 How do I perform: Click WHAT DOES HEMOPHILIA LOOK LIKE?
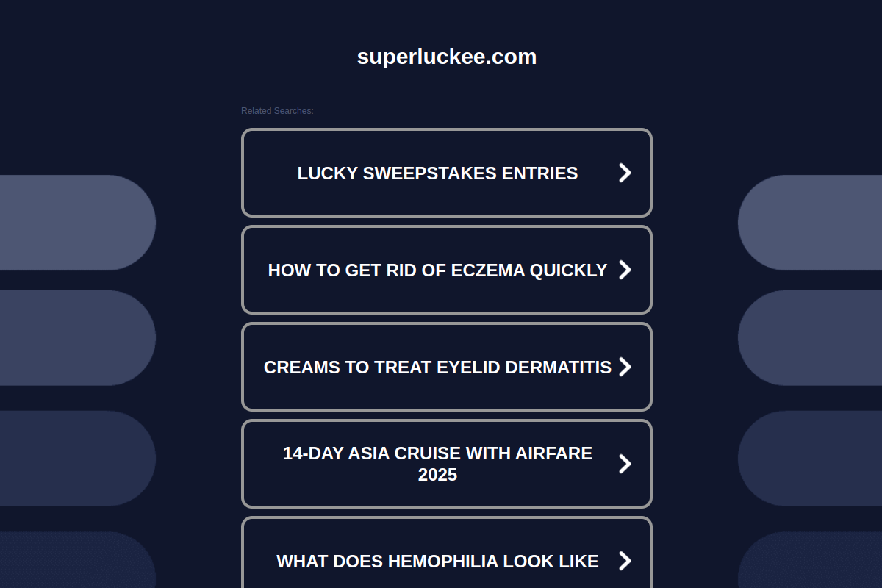point(437,561)
